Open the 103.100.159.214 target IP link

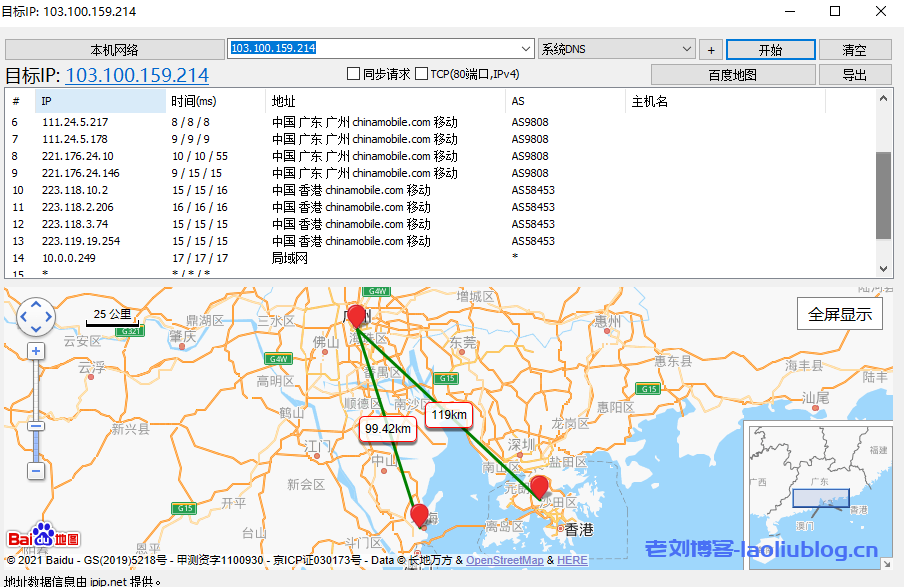(137, 76)
